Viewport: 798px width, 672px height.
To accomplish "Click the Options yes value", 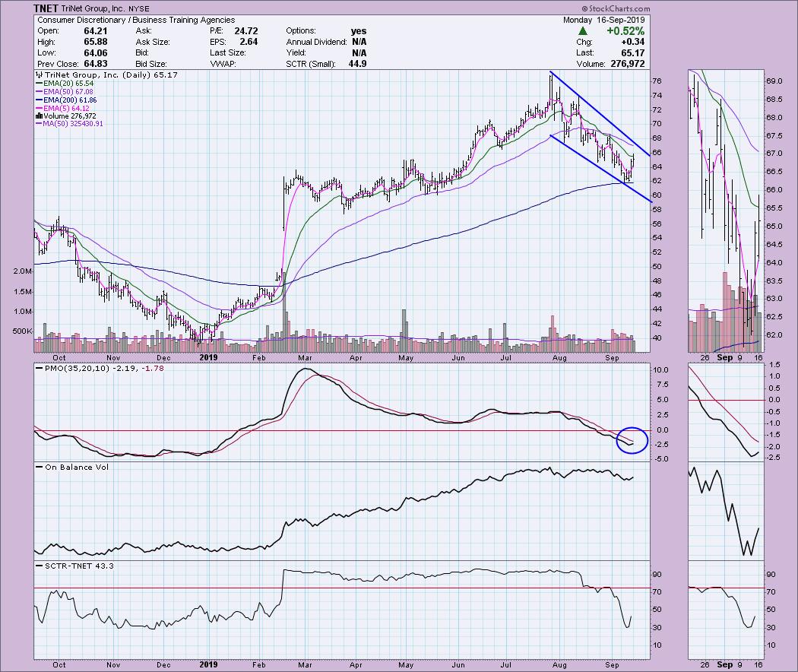I will tap(358, 31).
